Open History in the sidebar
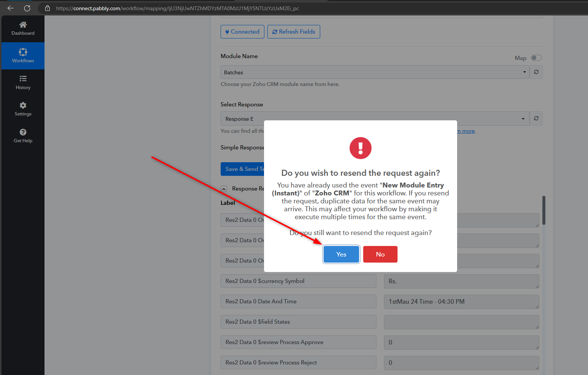The height and width of the screenshot is (375, 588). 23,83
